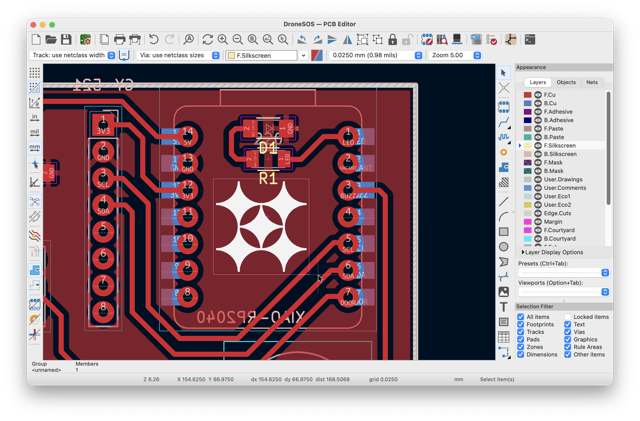This screenshot has height=421, width=640.
Task: Click the Save icon in top toolbar
Action: tap(66, 40)
